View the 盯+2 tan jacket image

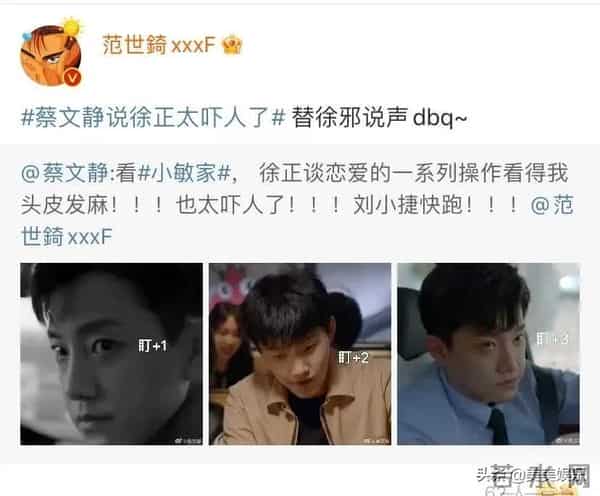pyautogui.click(x=300, y=354)
